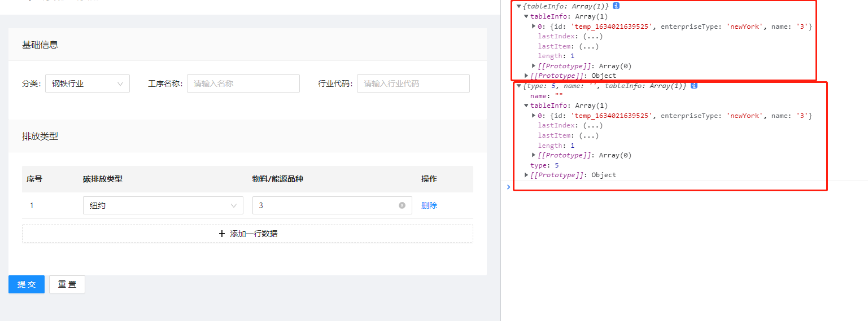Click the 物料/能源品种 column header

pyautogui.click(x=278, y=179)
